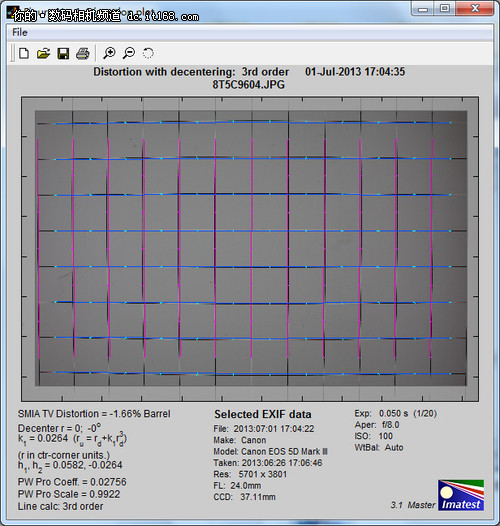Click the 'Distortion with decentering: 3rd order' title
This screenshot has width=500, height=526.
click(191, 72)
